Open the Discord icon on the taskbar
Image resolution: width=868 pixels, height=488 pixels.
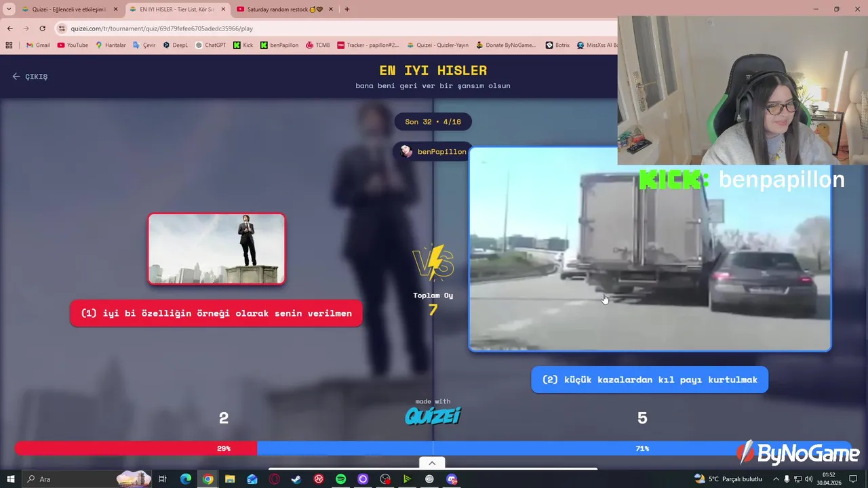(x=452, y=479)
